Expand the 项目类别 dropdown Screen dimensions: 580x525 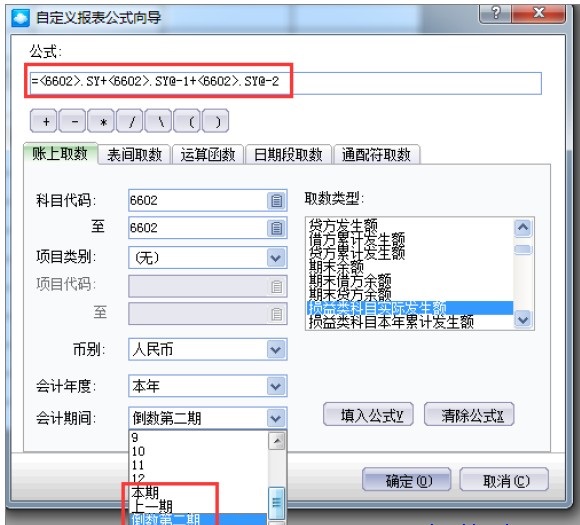tap(276, 258)
